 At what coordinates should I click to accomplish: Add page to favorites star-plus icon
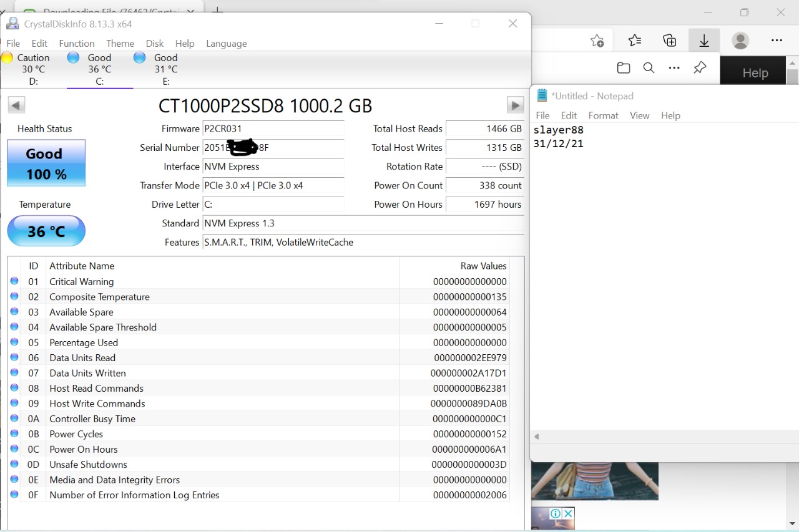pos(597,41)
